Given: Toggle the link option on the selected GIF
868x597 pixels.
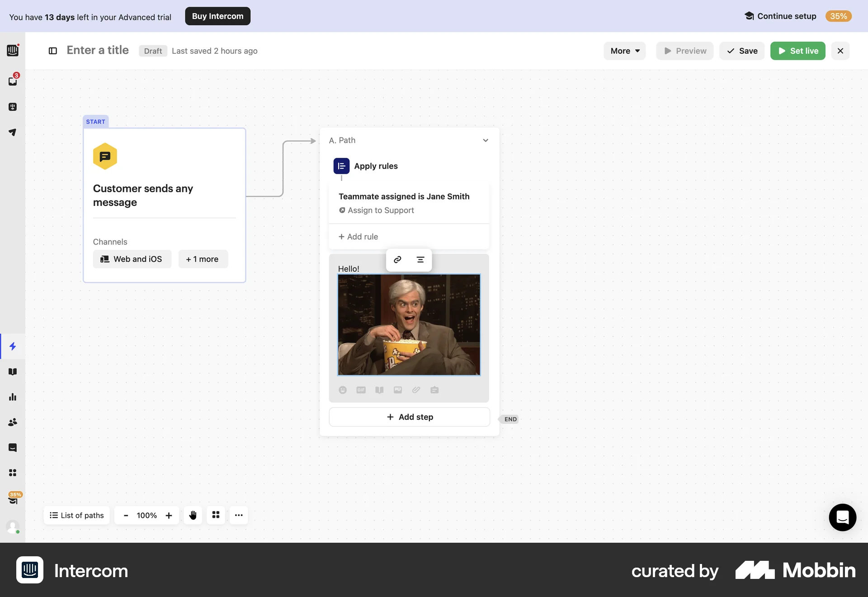Looking at the screenshot, I should pos(397,260).
